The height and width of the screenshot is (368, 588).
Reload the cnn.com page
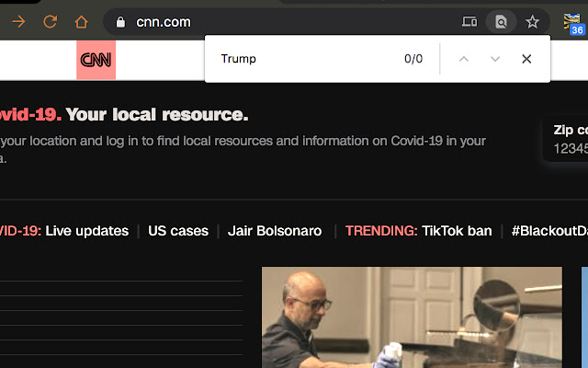point(50,22)
